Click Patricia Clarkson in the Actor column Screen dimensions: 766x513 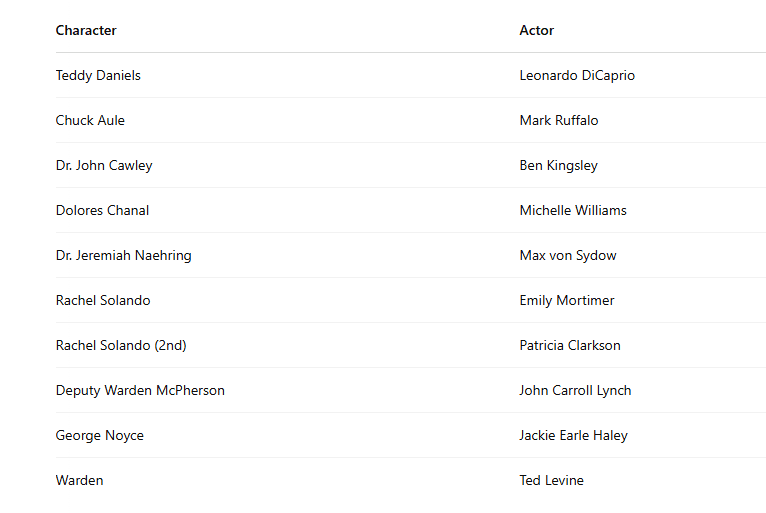[x=570, y=345]
